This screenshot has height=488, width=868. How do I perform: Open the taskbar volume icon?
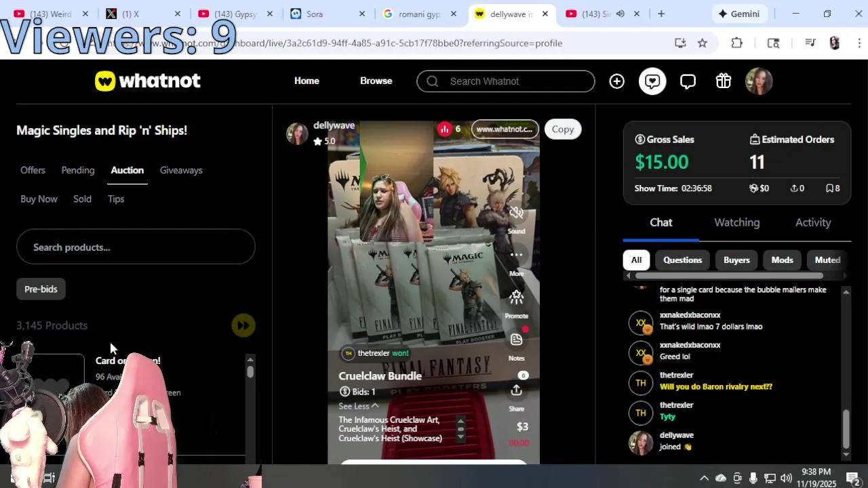786,478
